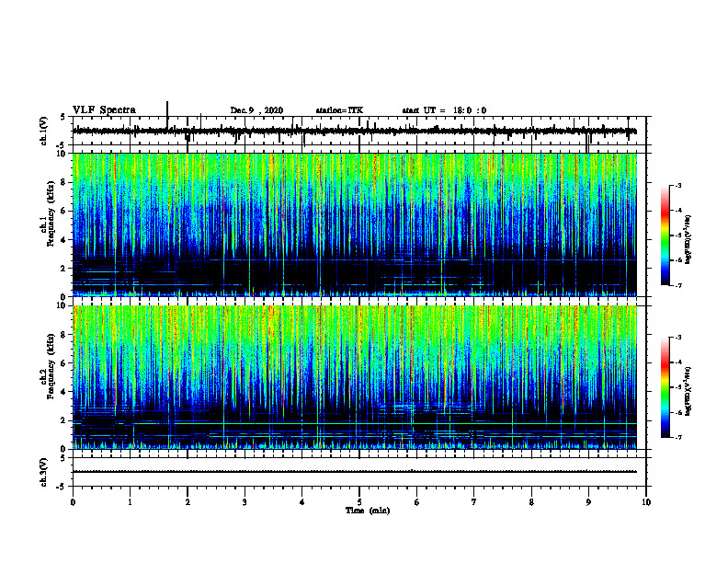The image size is (728, 563).
Task: Click the ch.2 colorbar "-3" tick value
Action: coord(678,338)
